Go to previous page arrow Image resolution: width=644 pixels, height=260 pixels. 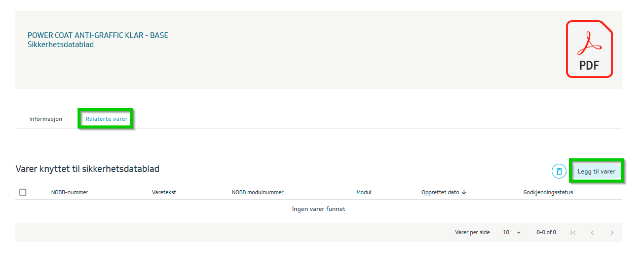(592, 233)
